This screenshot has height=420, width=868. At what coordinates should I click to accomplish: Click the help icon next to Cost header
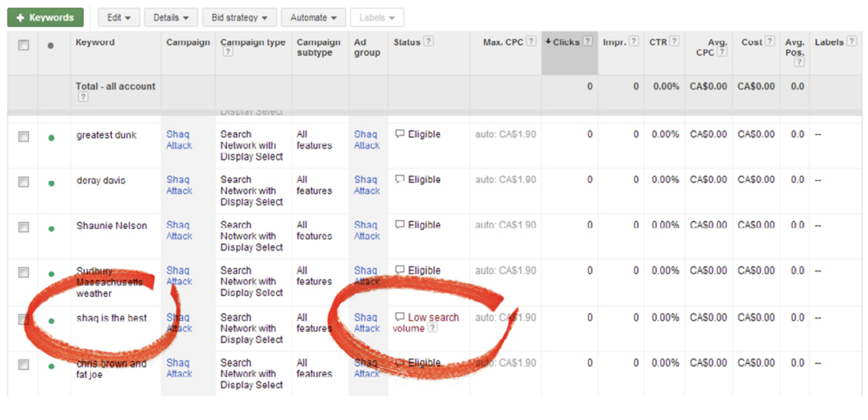pos(770,42)
